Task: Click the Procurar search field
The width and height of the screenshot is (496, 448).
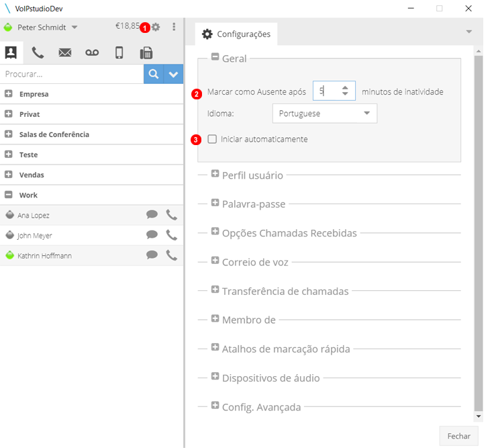Action: (x=72, y=74)
